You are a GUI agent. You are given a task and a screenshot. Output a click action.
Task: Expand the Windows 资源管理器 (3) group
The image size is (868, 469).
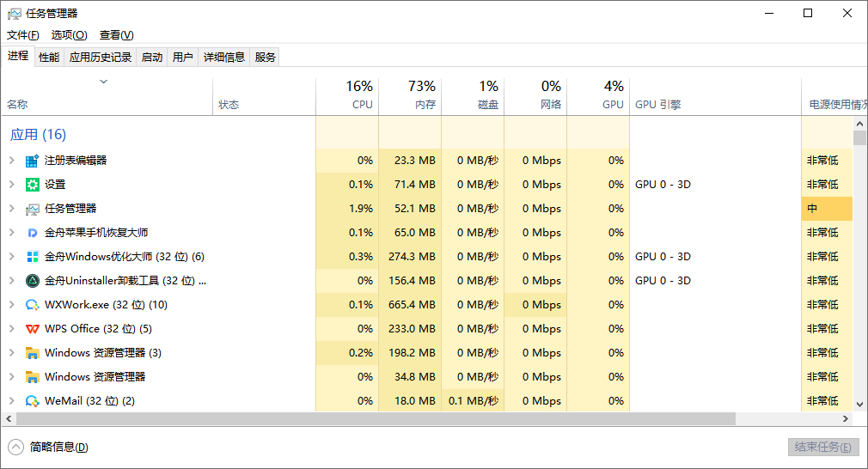pos(12,353)
